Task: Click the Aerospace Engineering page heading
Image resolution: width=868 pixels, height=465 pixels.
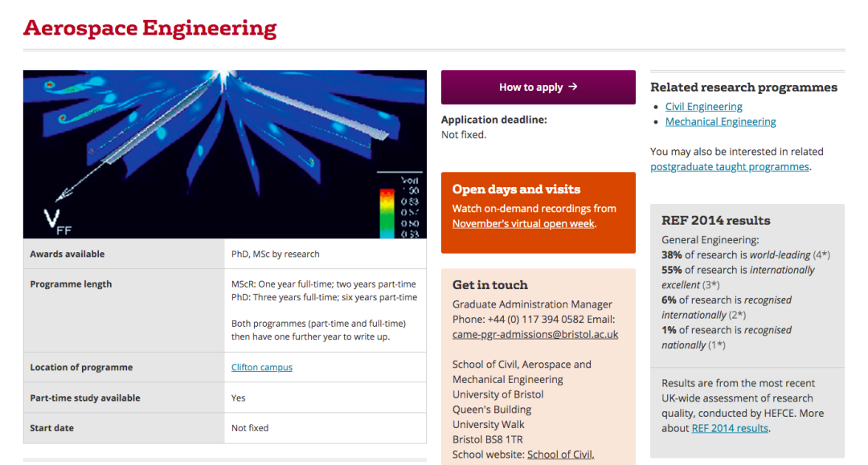Action: click(x=150, y=28)
